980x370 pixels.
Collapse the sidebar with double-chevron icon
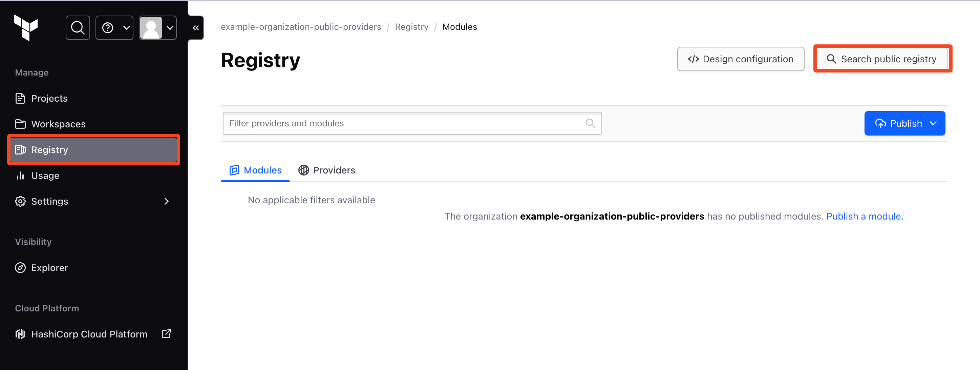tap(195, 28)
